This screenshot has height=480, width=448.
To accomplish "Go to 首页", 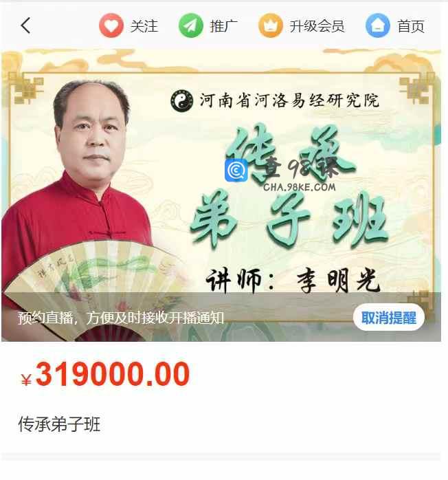I will tap(411, 26).
